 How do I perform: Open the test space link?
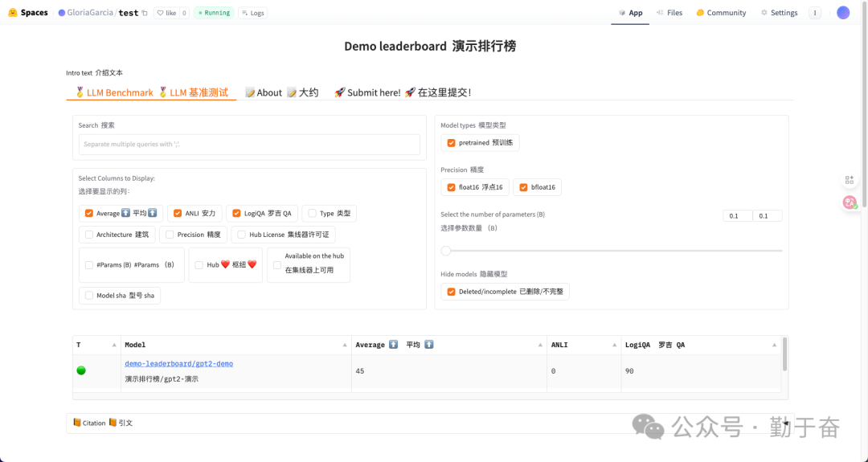click(x=129, y=13)
